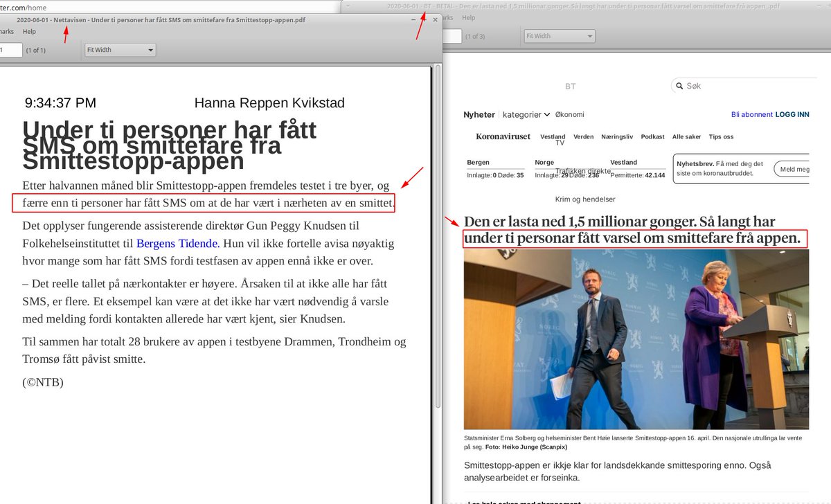Select Vestland nav link beside Verden
The height and width of the screenshot is (504, 831).
[x=553, y=136]
